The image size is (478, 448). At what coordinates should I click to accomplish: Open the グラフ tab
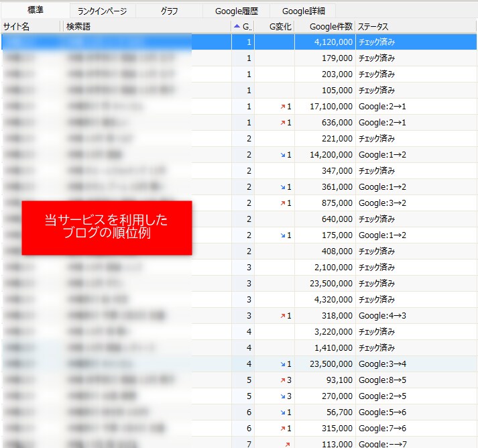[169, 11]
